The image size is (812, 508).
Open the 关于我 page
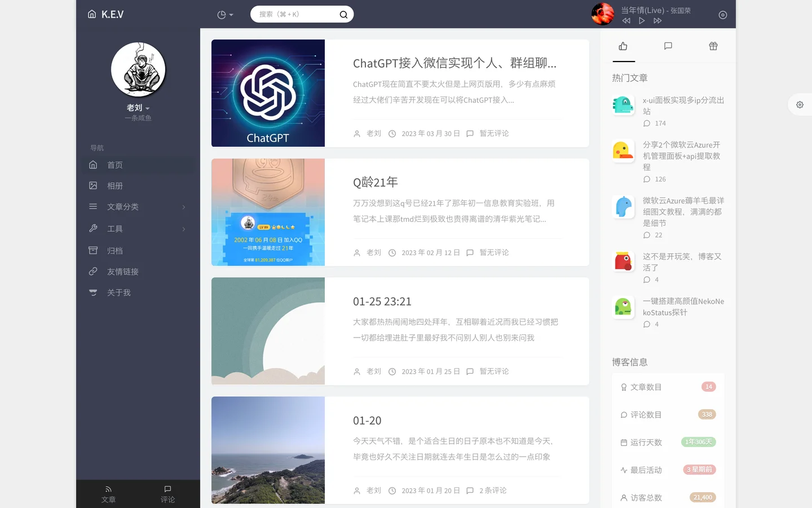click(138, 292)
